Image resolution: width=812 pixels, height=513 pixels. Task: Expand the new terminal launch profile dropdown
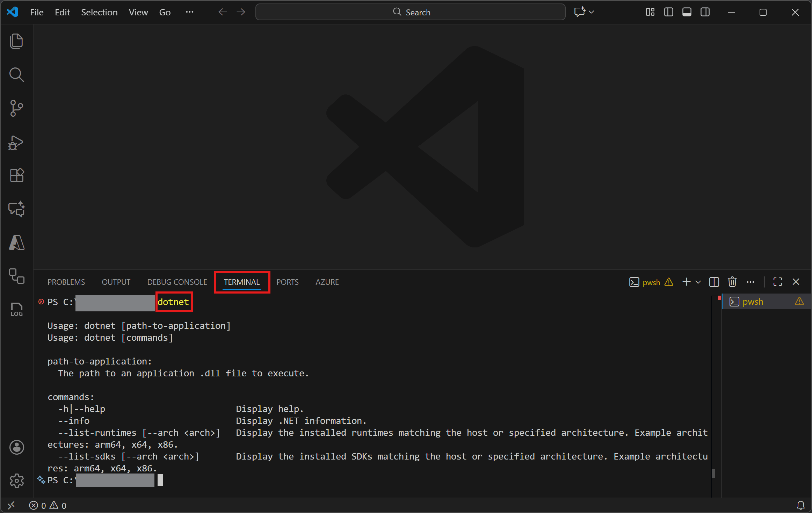698,282
